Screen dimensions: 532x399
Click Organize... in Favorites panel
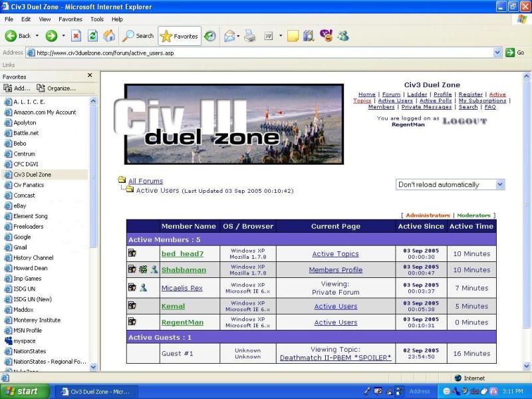click(57, 88)
